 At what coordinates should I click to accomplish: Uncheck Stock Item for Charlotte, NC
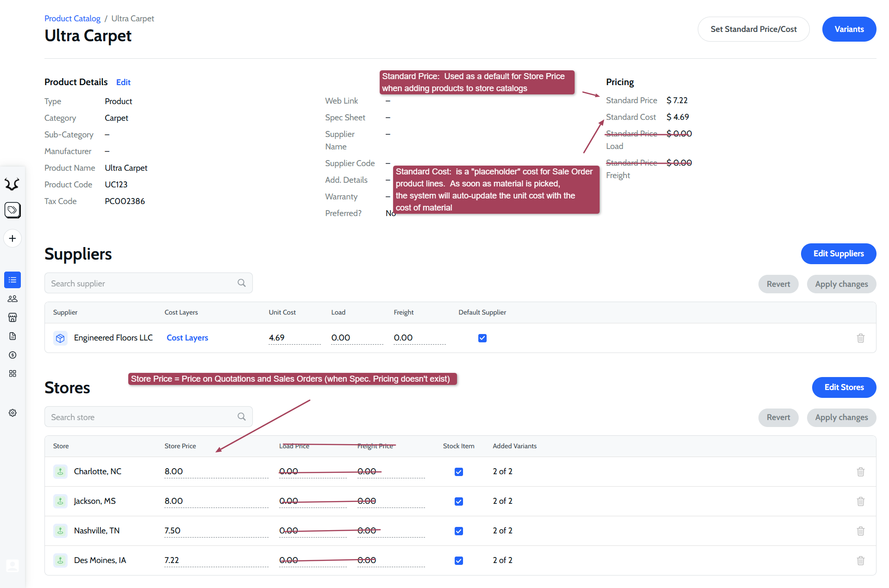(x=458, y=472)
